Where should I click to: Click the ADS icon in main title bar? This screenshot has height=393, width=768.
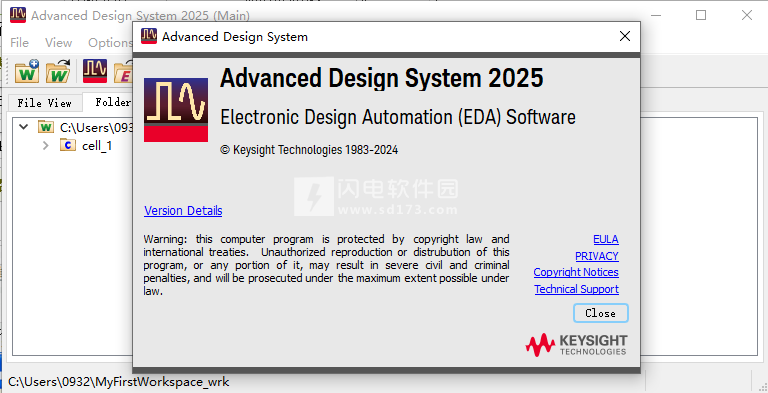[x=18, y=15]
